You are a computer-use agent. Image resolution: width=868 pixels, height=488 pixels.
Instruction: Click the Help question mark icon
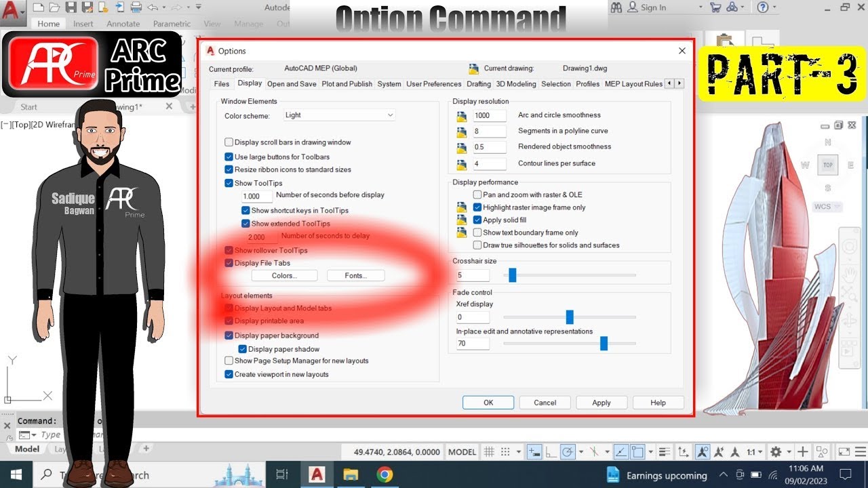point(763,7)
